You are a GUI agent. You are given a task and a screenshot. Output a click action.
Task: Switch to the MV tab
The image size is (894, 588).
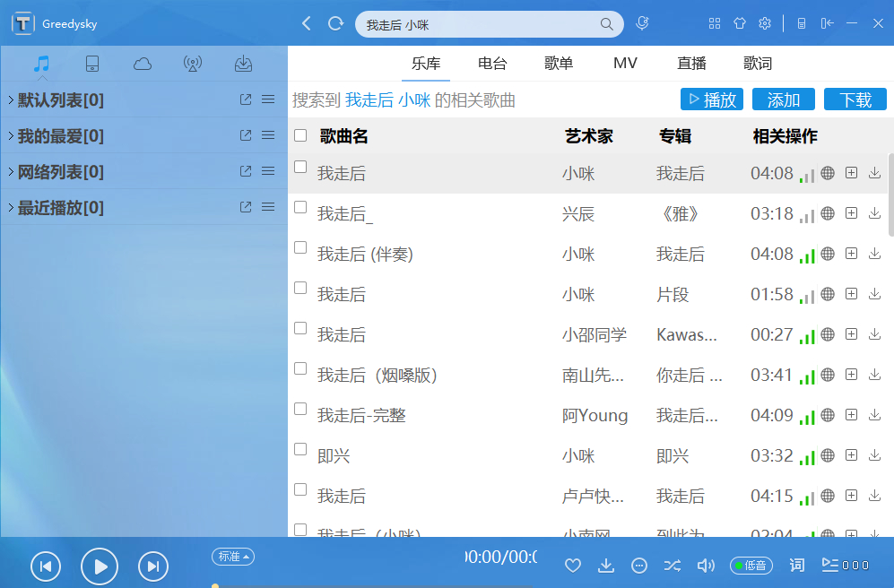pyautogui.click(x=625, y=64)
